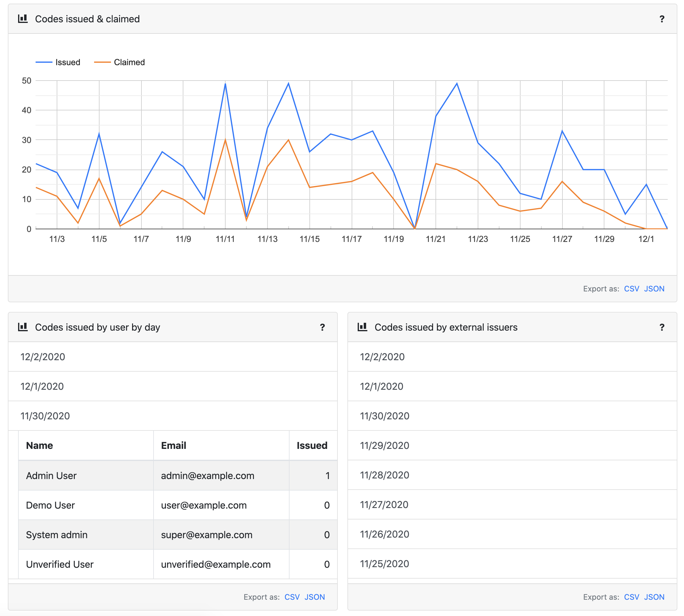684x616 pixels.
Task: Export external issuers data as JSON
Action: pos(654,597)
